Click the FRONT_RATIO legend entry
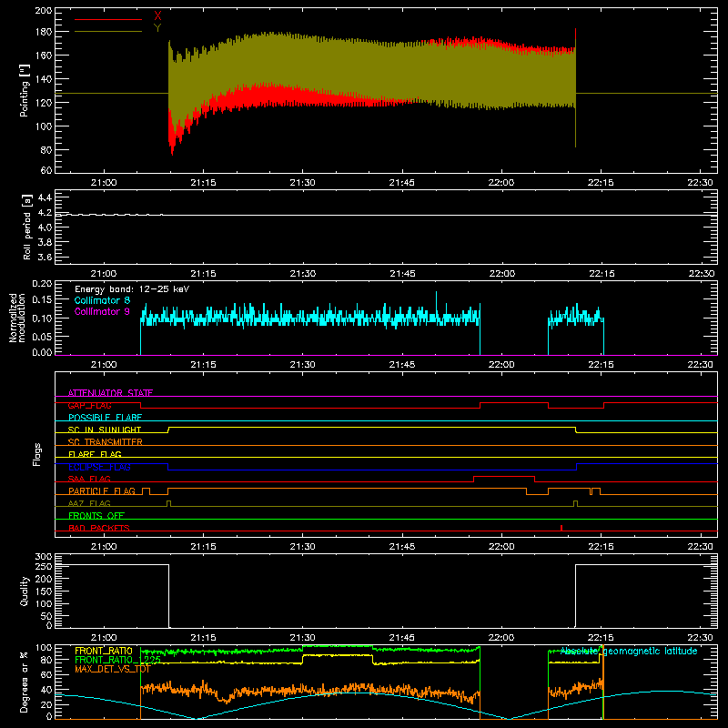Screen dimensions: 728x728 pyautogui.click(x=104, y=651)
